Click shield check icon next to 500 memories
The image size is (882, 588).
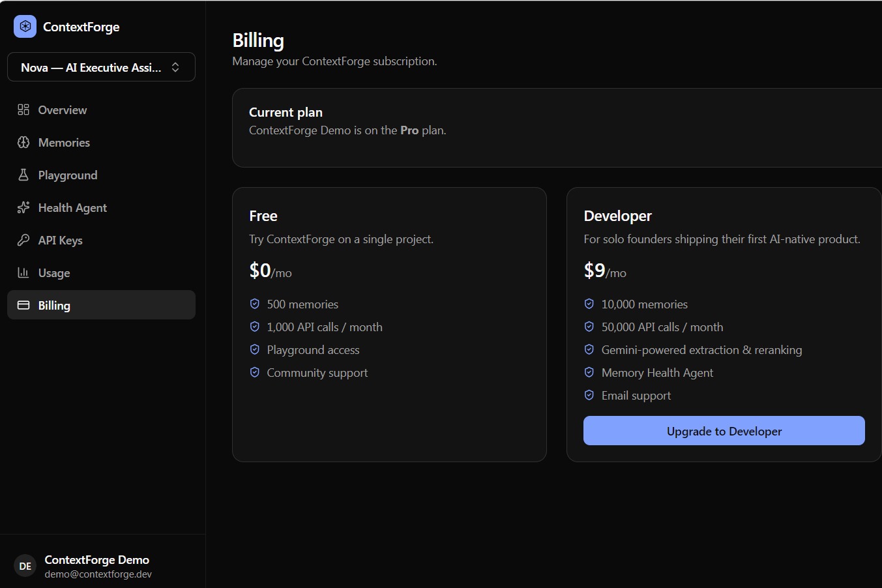[x=255, y=304]
